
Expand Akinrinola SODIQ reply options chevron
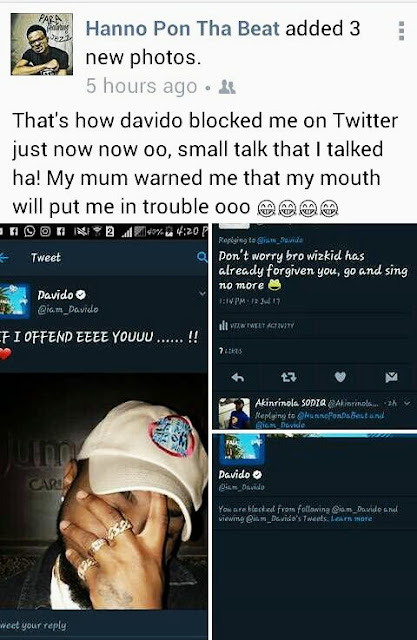(x=406, y=403)
